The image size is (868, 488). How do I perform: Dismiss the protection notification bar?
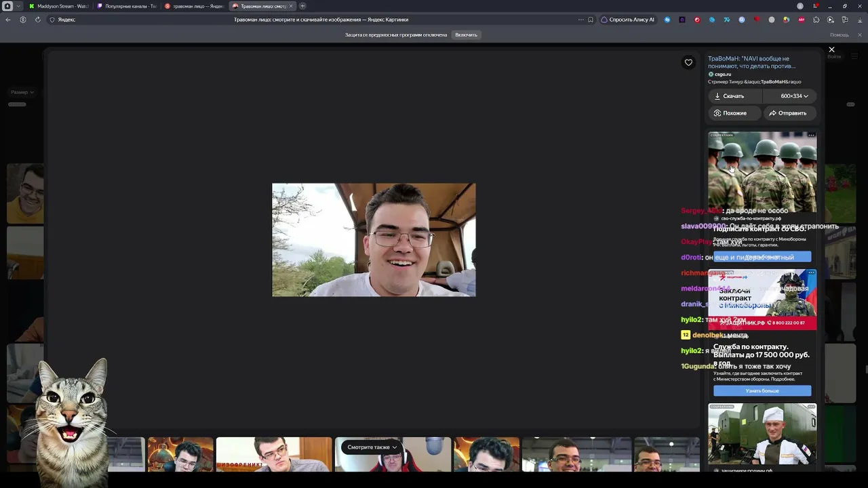(x=859, y=35)
